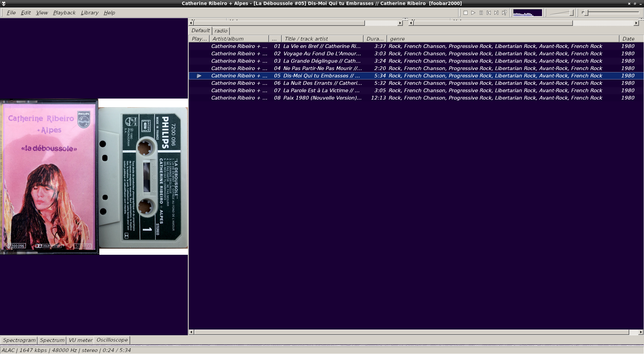
Task: Sort by the Title / track artist header
Action: coord(322,39)
